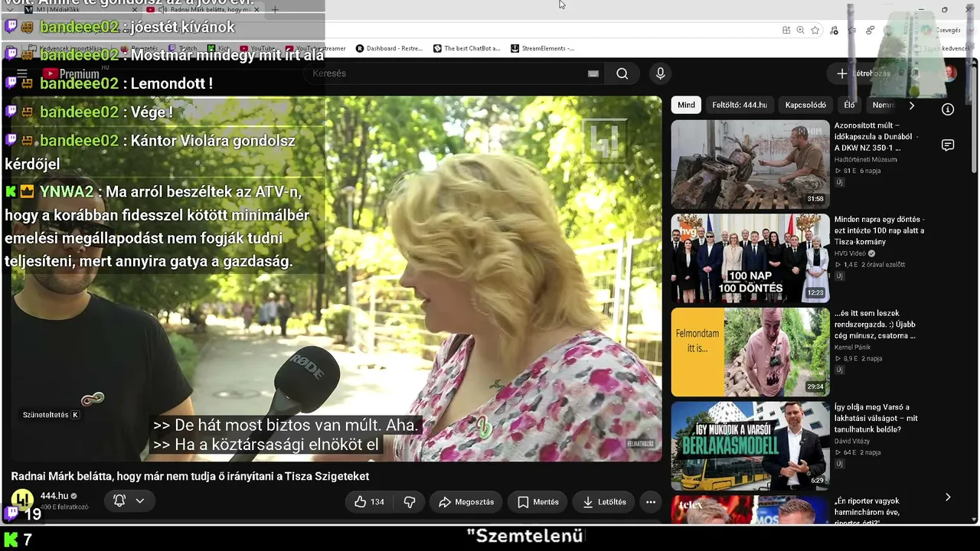Open the video info panel icon
The image size is (980, 551).
click(x=948, y=109)
